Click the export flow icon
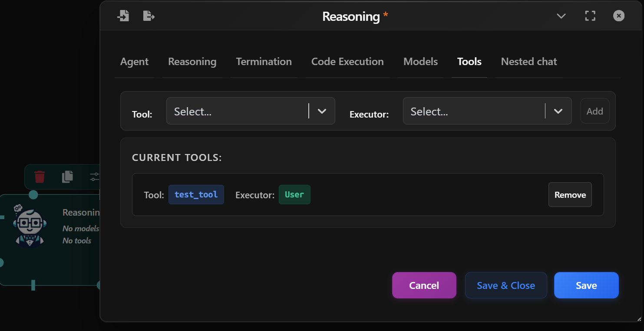 (149, 15)
